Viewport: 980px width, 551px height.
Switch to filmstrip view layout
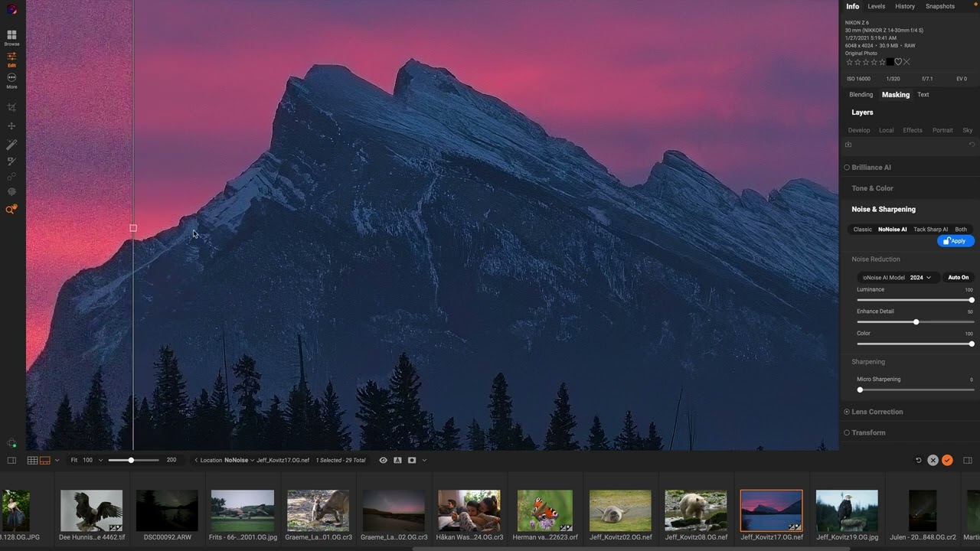tap(45, 460)
